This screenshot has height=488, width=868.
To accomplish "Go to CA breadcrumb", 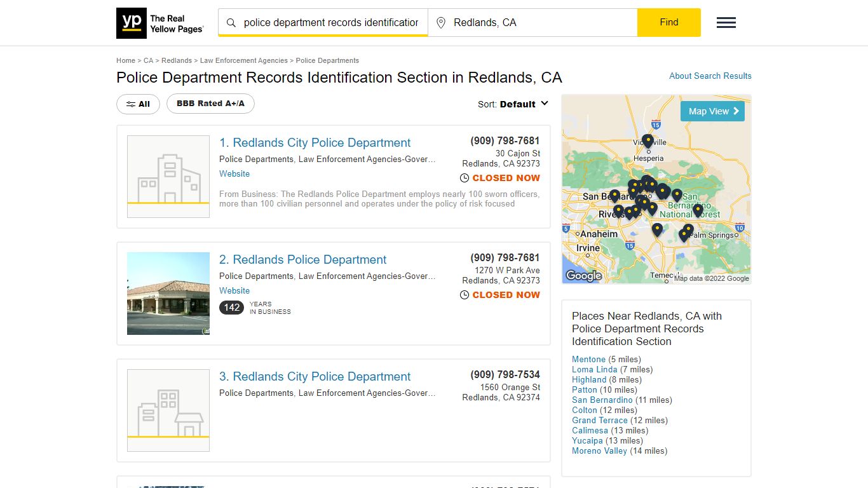I will pos(149,60).
